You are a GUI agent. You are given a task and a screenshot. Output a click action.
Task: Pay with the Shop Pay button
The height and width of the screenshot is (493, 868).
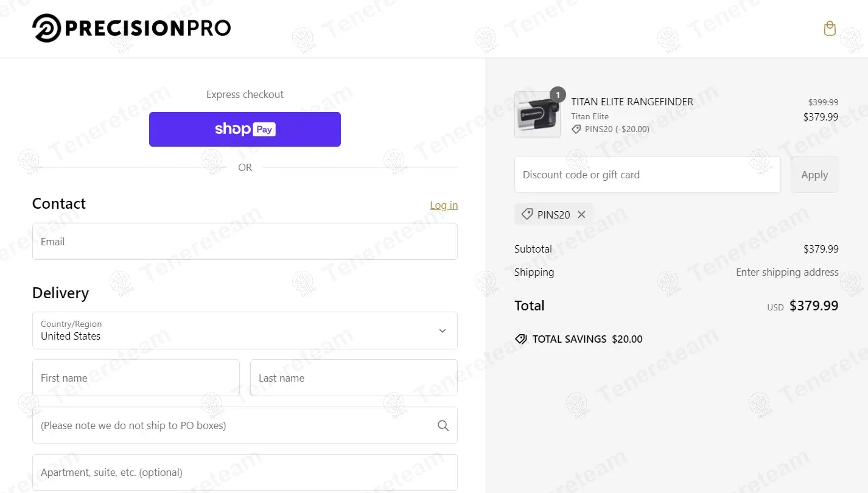click(x=245, y=129)
